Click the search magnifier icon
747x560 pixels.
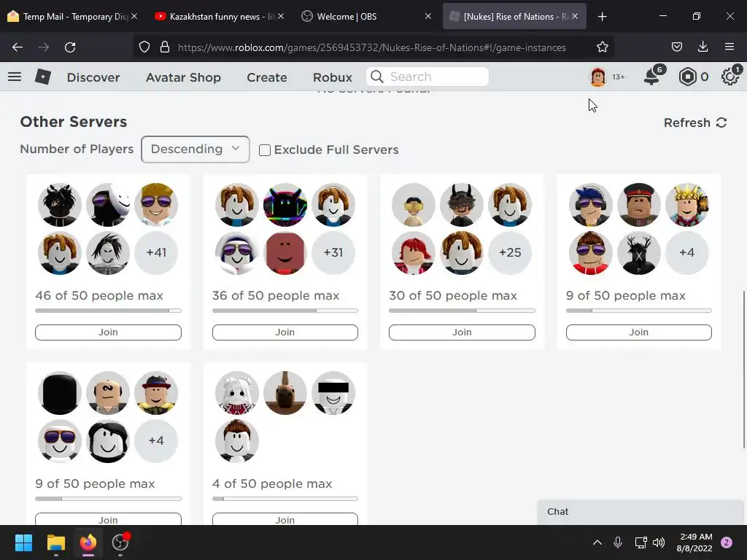point(377,77)
